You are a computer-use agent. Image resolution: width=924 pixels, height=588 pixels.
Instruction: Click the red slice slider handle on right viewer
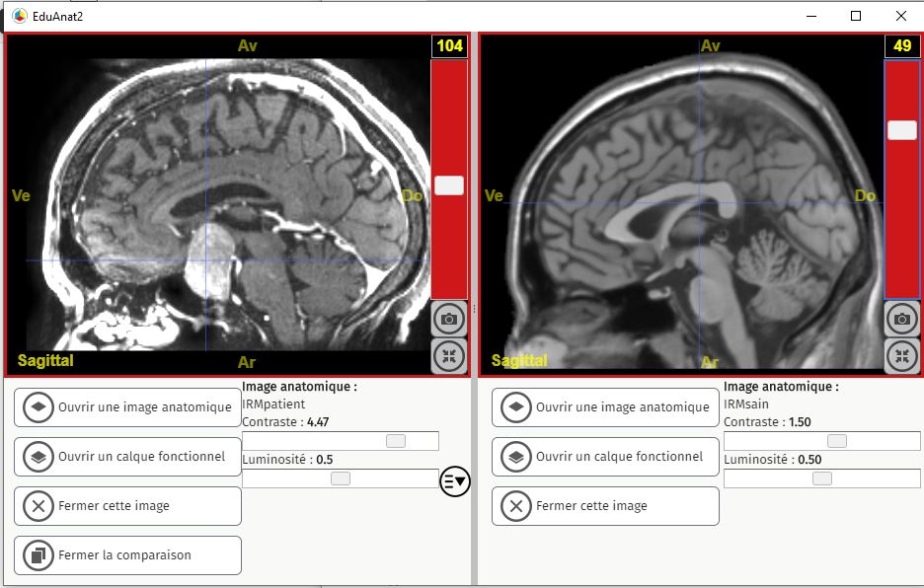click(901, 130)
